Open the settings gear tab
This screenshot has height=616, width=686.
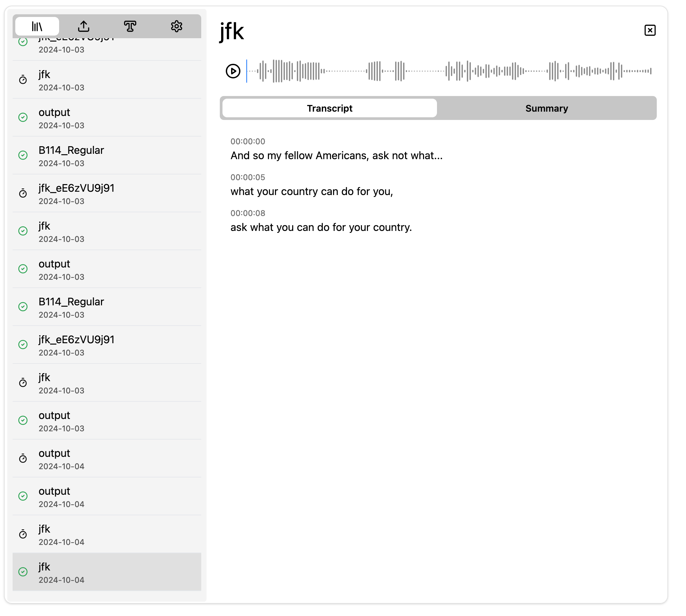(177, 26)
